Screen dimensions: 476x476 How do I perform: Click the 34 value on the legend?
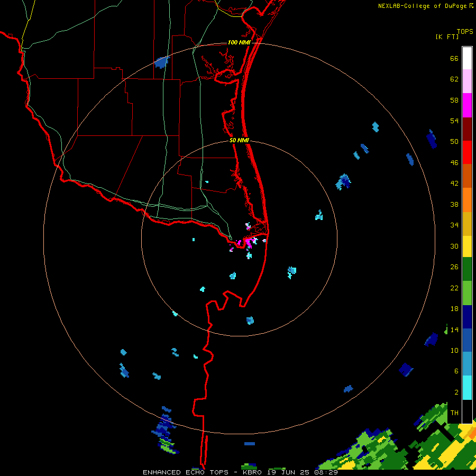[454, 225]
